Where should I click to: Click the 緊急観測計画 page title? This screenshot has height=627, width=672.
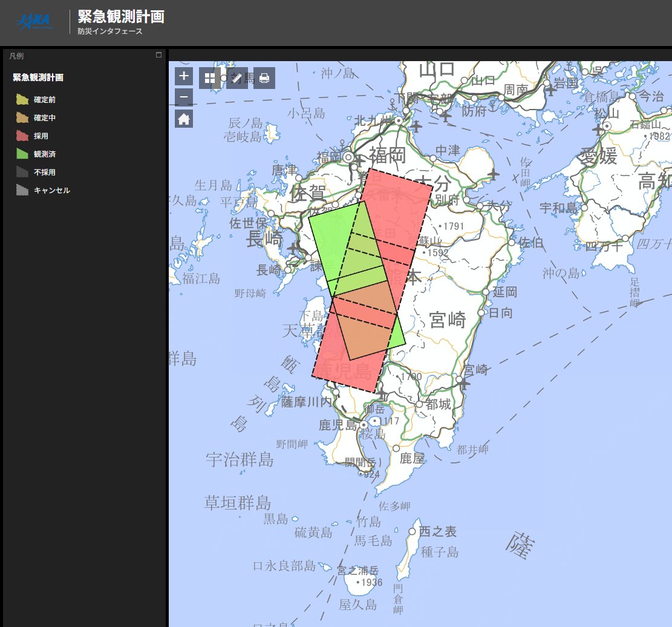click(122, 16)
